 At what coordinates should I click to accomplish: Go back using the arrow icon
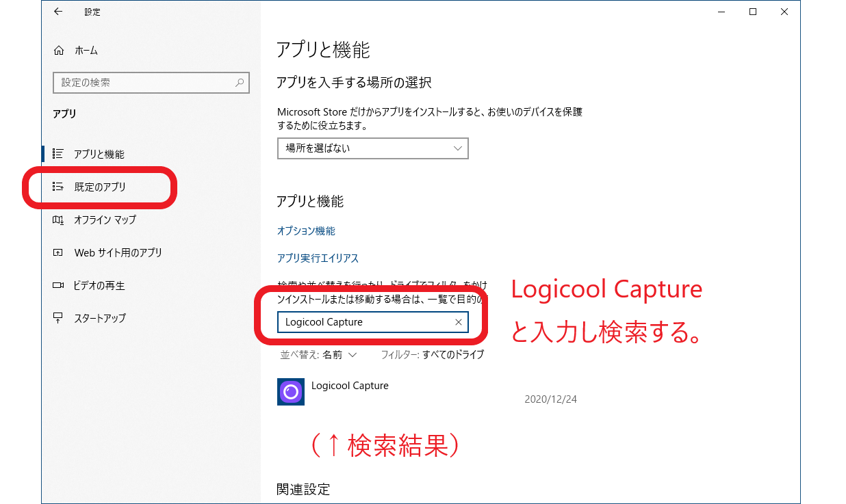(58, 12)
